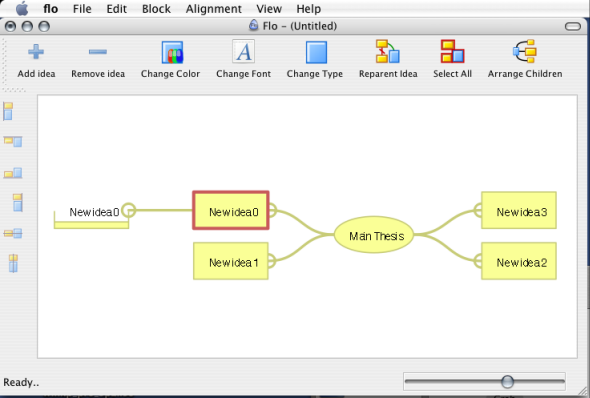Open the Apple menu
This screenshot has width=590, height=398.
coord(22,8)
